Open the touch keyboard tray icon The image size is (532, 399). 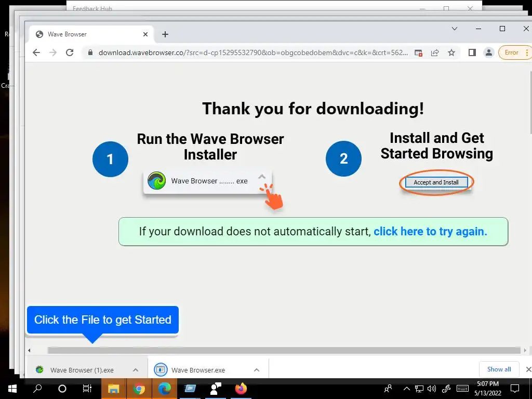click(x=462, y=389)
